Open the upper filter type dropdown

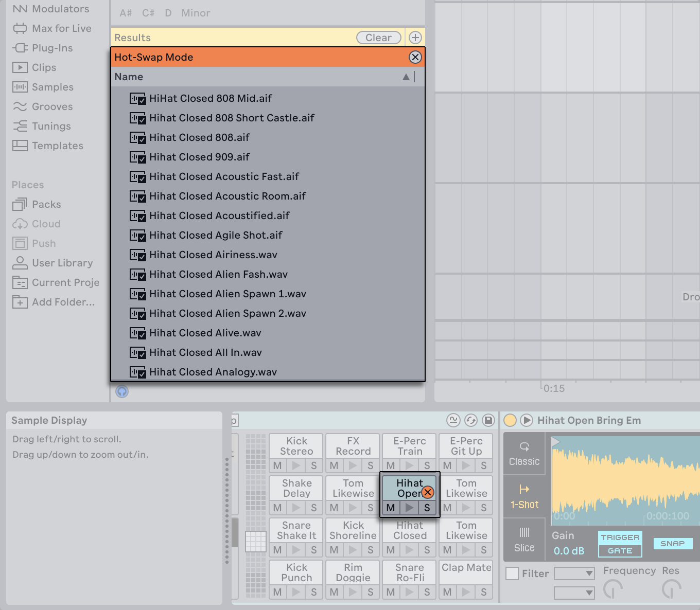(574, 573)
